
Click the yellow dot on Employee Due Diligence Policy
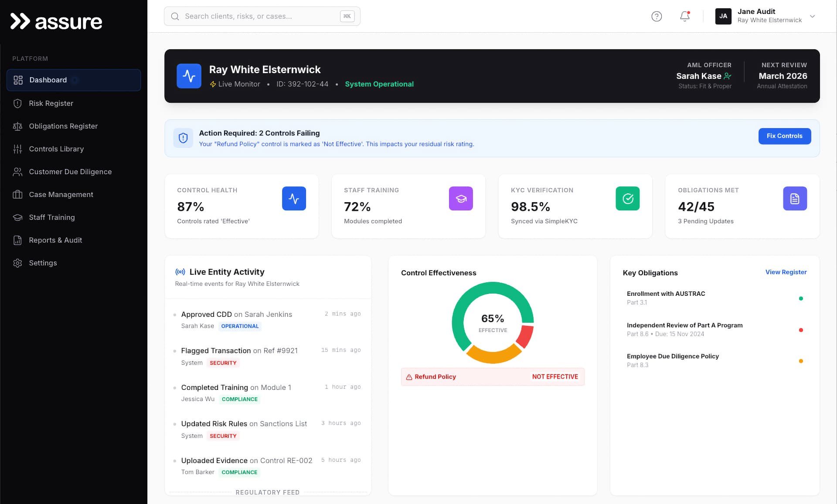pos(801,361)
